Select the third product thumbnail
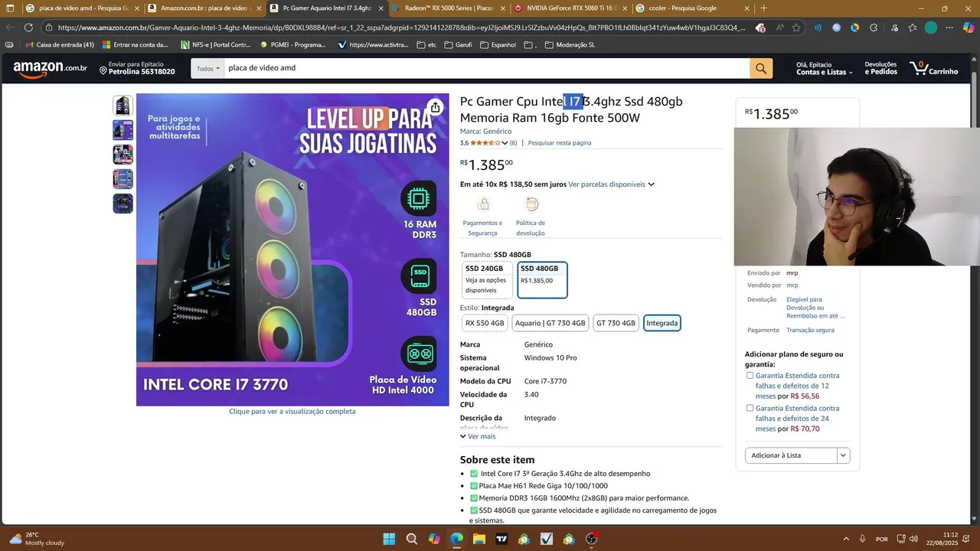This screenshot has width=980, height=551. point(123,155)
